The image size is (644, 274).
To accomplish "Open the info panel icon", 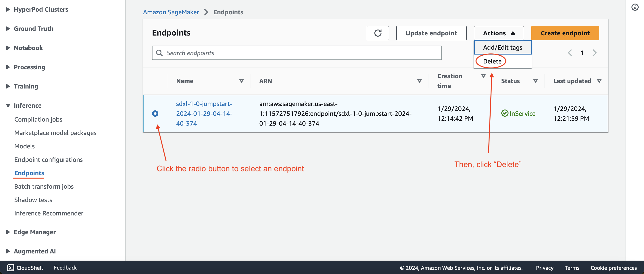I will pos(635,7).
